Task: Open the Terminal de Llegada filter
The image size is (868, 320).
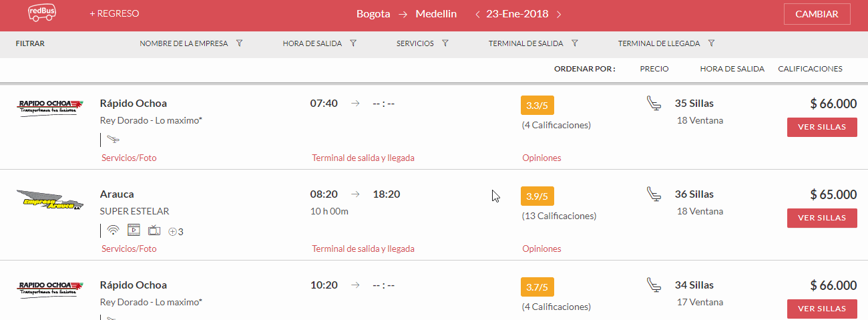Action: [x=666, y=43]
